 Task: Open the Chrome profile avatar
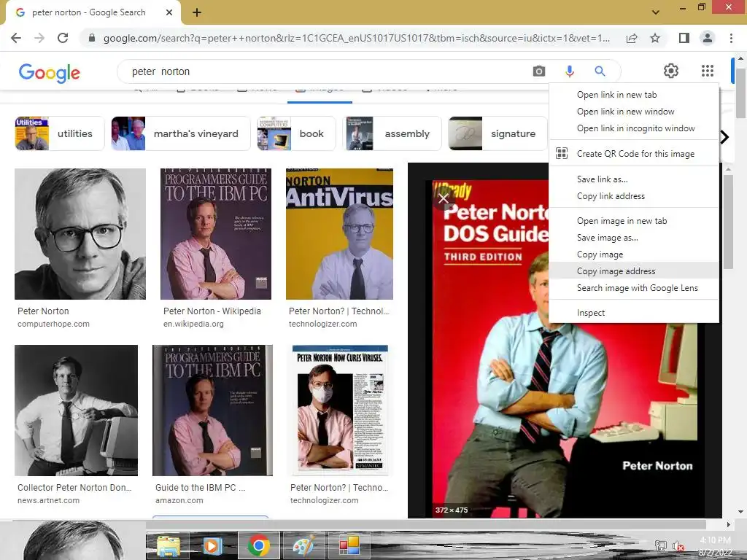pos(708,38)
